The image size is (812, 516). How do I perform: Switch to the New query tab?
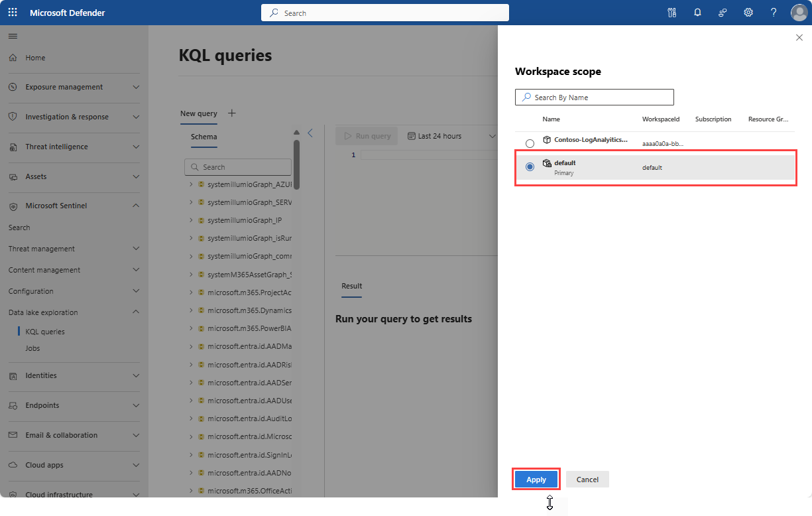[199, 113]
